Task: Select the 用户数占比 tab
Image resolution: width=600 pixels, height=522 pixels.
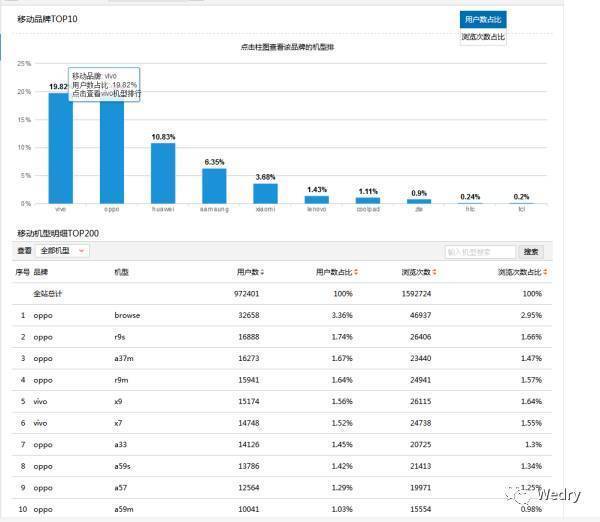Action: click(483, 20)
